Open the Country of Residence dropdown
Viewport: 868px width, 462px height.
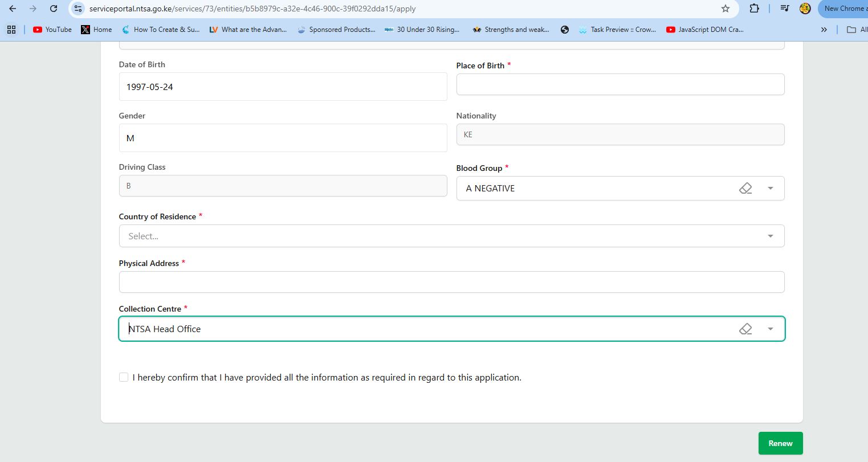pyautogui.click(x=451, y=236)
